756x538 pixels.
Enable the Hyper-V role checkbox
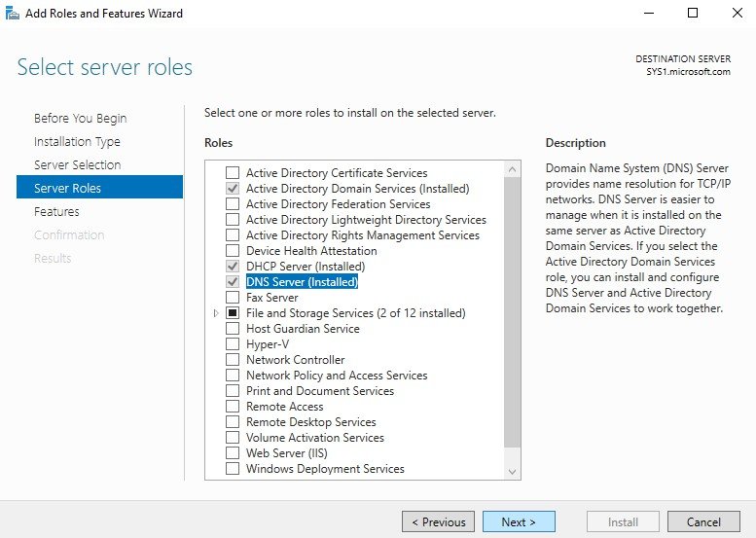[x=233, y=343]
